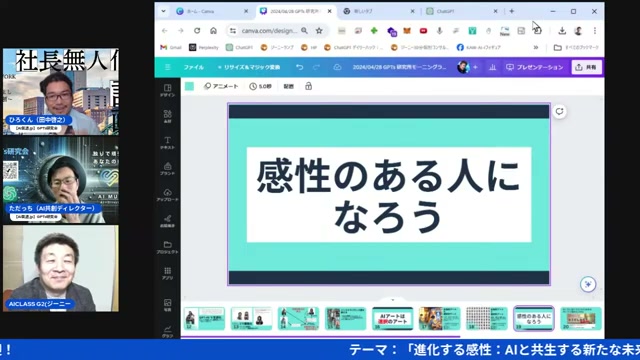Open the Gmail bookmark
This screenshot has width=640, height=360.
tap(171, 47)
